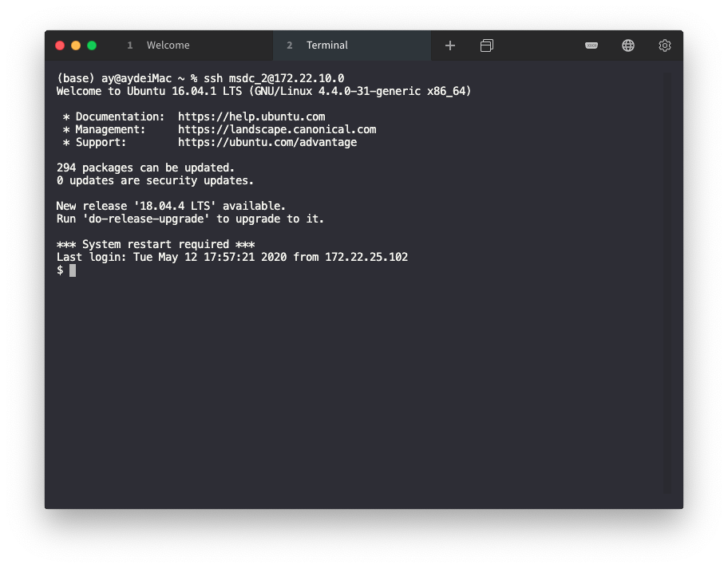Click the globe network icon

[628, 45]
